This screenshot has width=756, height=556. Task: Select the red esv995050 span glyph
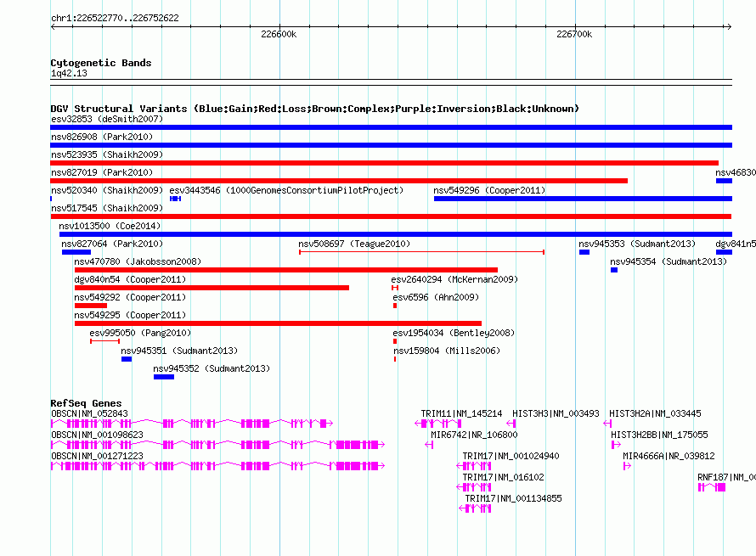pyautogui.click(x=104, y=341)
